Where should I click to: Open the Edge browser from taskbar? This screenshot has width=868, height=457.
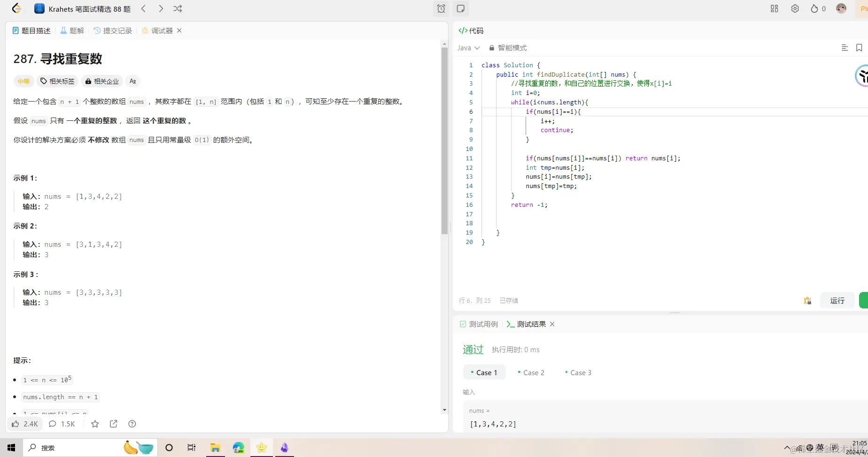coord(239,448)
